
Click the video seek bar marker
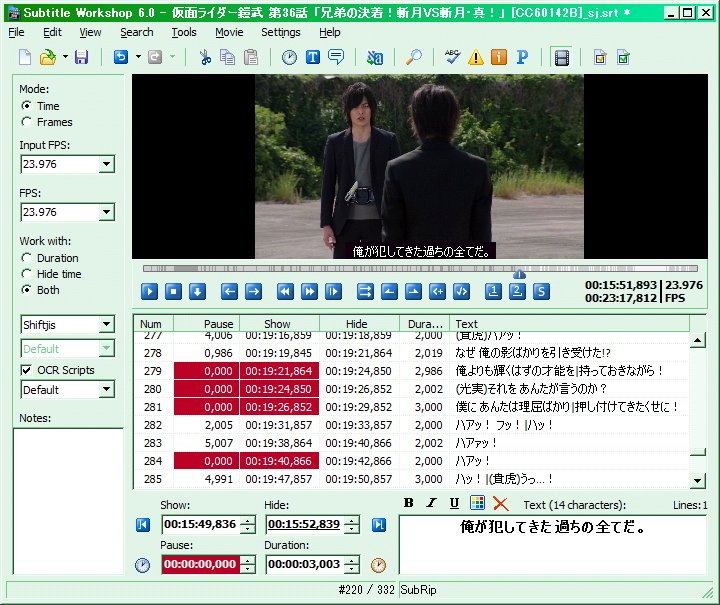519,274
